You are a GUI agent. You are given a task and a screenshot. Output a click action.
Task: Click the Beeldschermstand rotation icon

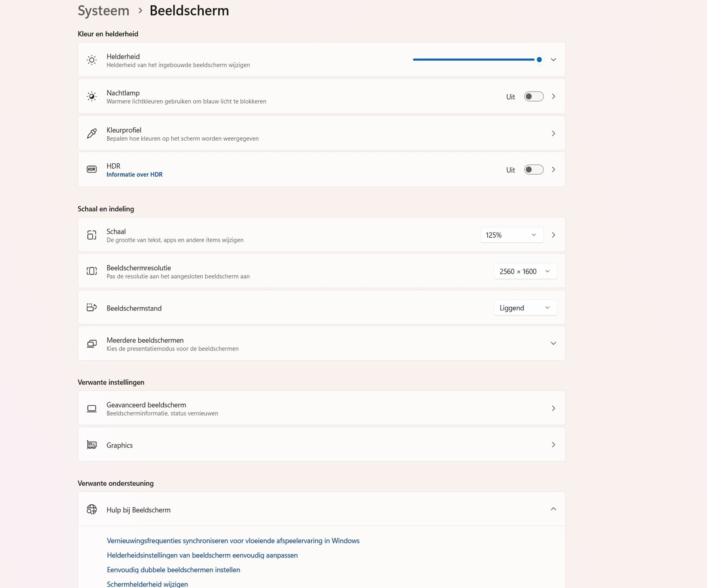[92, 307]
